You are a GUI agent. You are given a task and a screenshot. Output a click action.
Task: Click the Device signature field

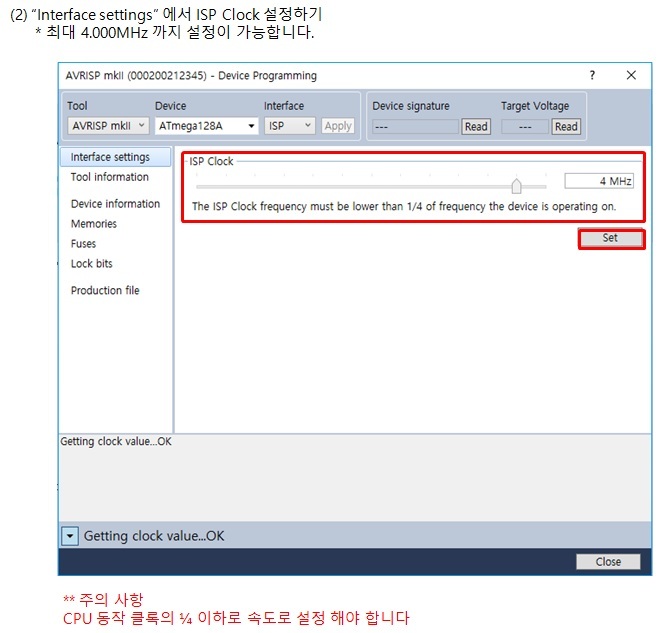415,126
